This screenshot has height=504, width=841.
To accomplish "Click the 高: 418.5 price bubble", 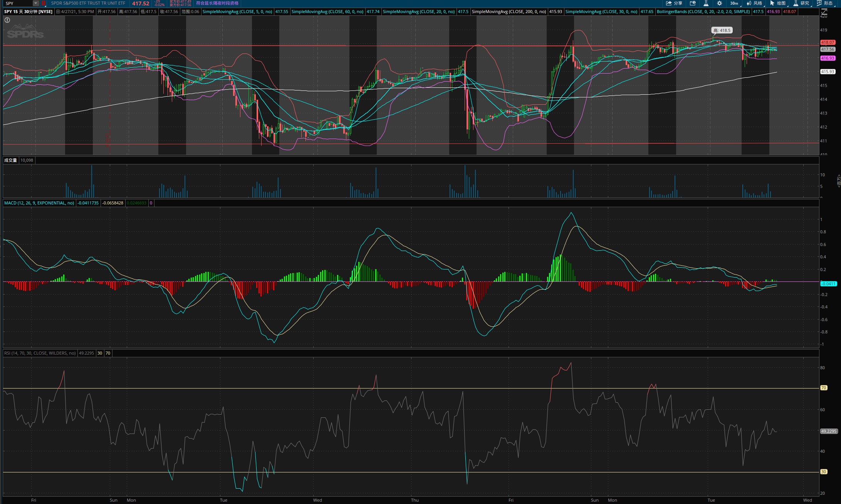I will click(722, 30).
